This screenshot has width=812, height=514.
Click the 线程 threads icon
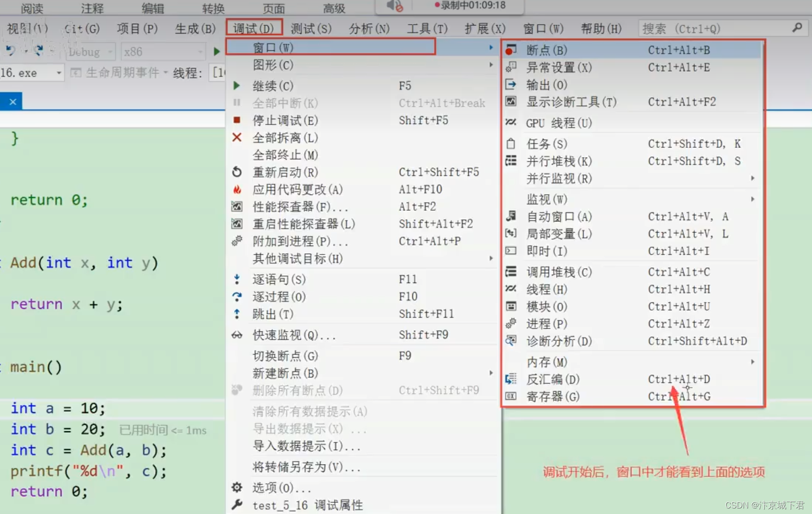click(x=511, y=289)
